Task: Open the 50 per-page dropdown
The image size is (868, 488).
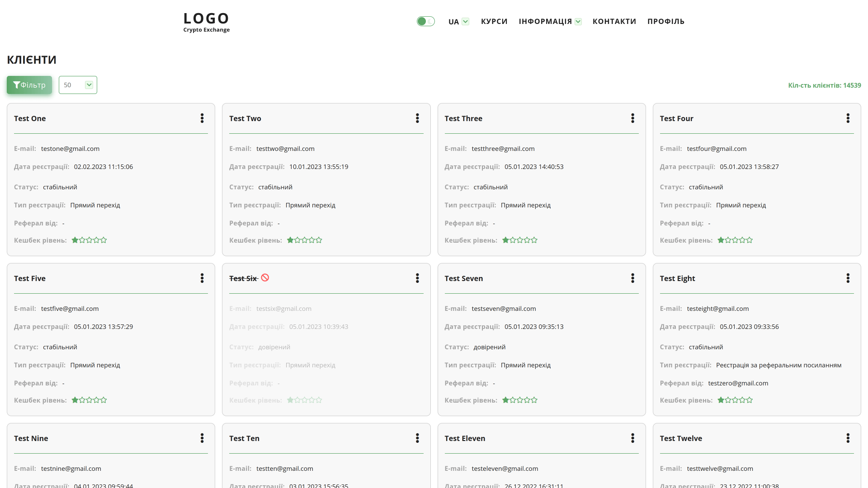Action: point(78,85)
